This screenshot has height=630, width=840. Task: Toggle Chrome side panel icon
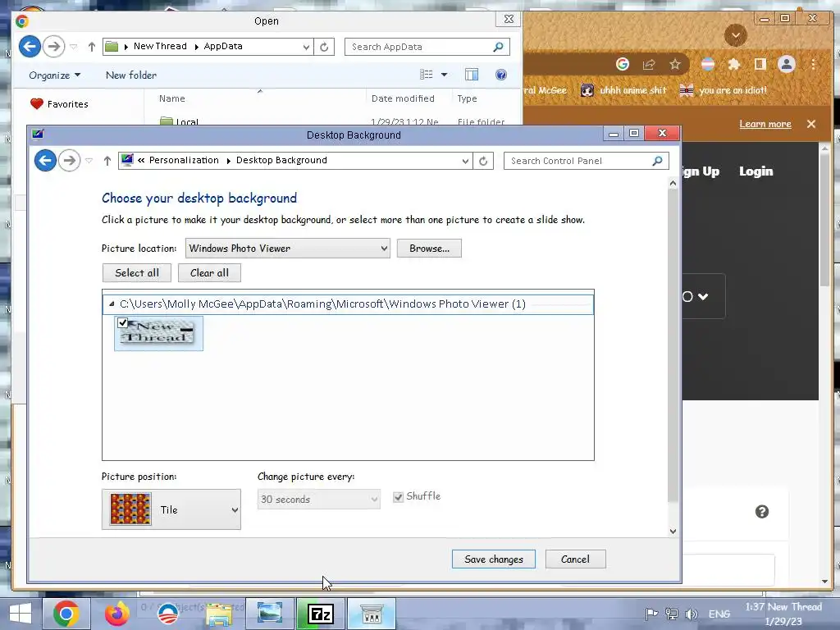click(760, 64)
